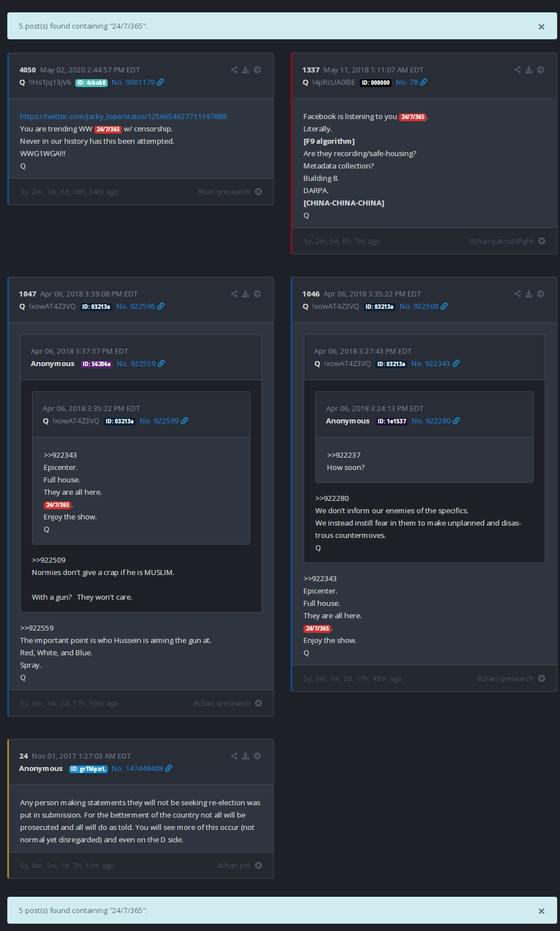Open link No. 9001179
The image size is (560, 931).
point(137,82)
